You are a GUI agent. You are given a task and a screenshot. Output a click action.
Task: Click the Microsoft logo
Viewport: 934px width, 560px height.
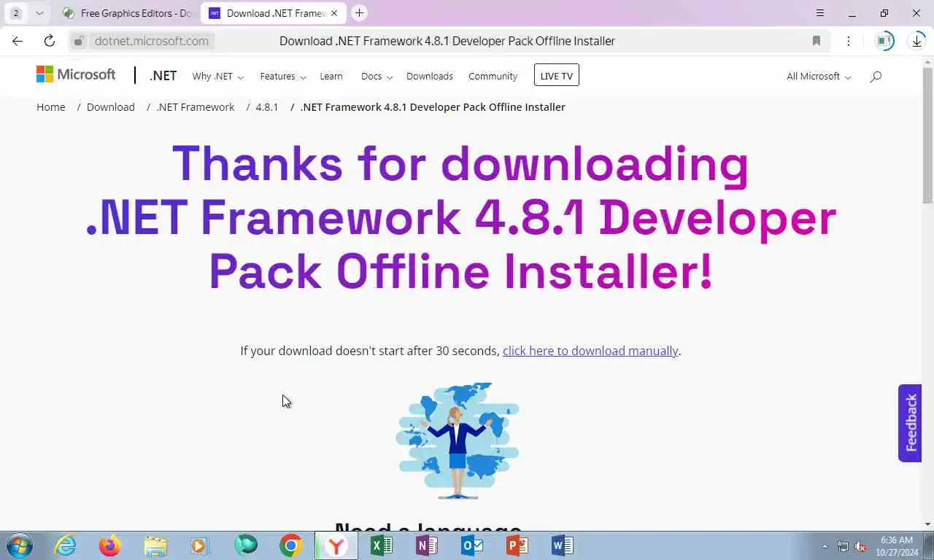pyautogui.click(x=76, y=74)
